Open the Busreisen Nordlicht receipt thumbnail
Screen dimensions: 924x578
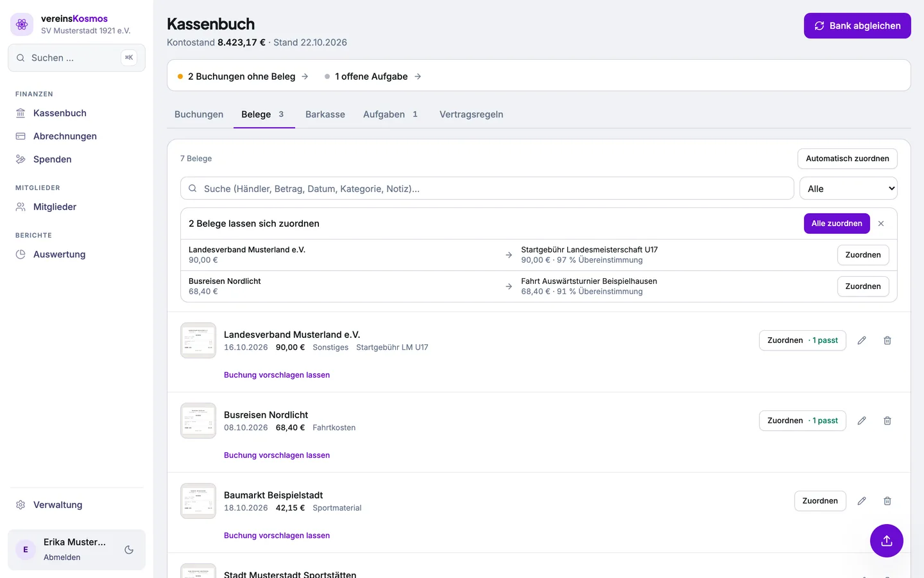198,421
